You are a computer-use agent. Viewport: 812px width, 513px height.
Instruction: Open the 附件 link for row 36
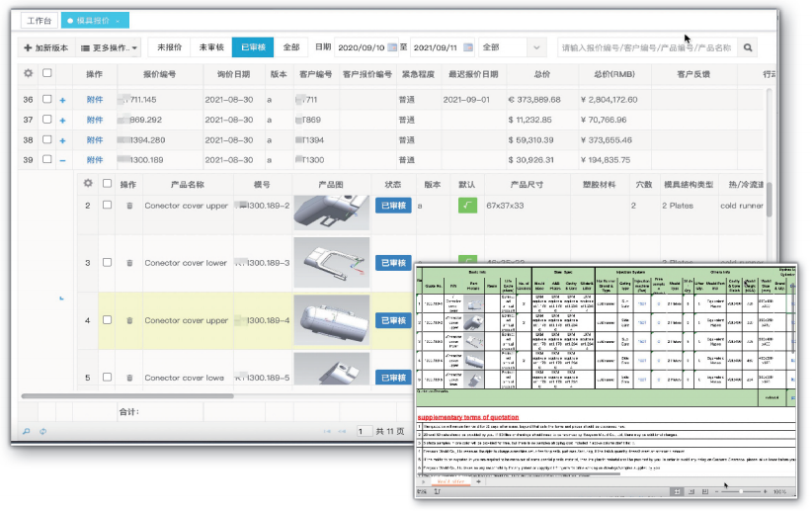coord(95,100)
